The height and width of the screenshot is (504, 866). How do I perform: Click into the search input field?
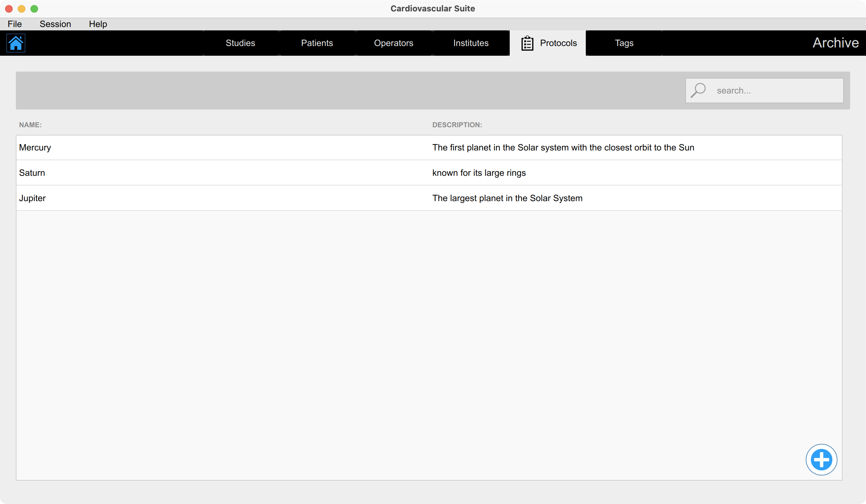pyautogui.click(x=777, y=91)
